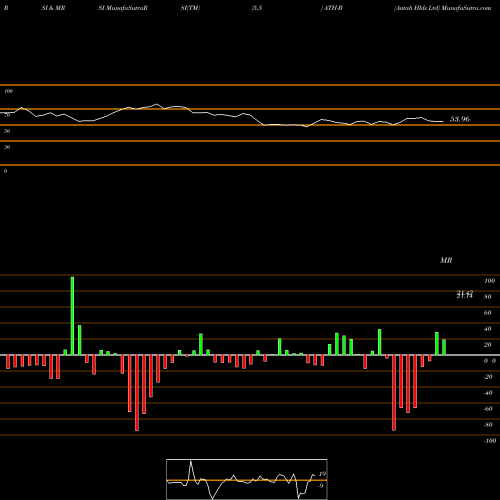The width and height of the screenshot is (500, 500).
Task: Click the 100 label on MR axis
Action: pos(489,281)
